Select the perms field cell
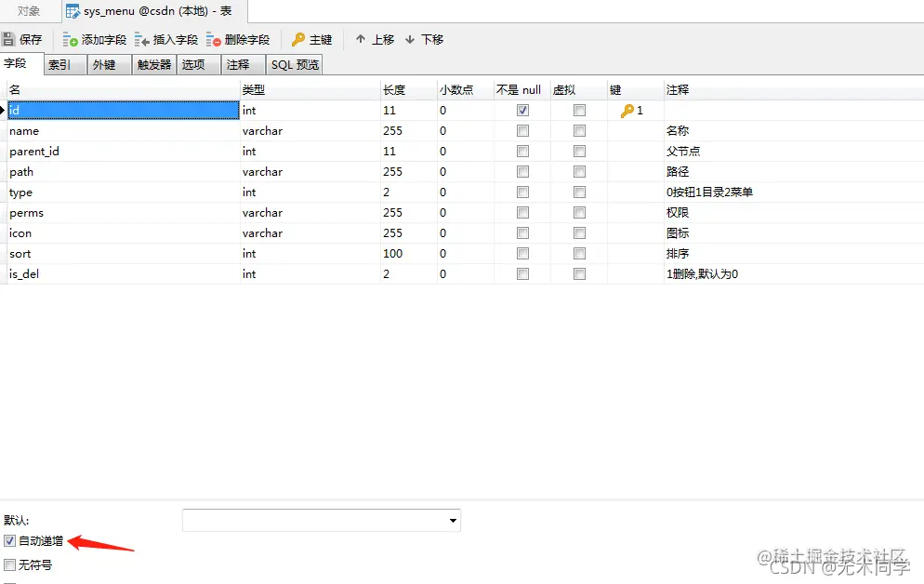The width and height of the screenshot is (924, 584). point(124,213)
